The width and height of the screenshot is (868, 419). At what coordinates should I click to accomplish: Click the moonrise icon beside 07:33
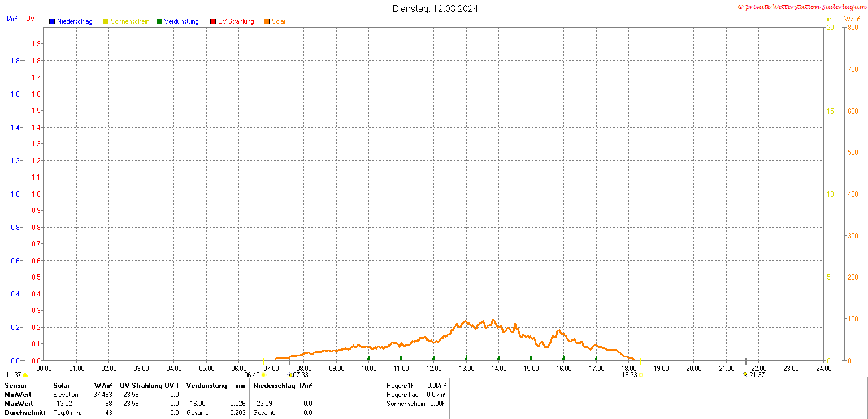[x=290, y=375]
